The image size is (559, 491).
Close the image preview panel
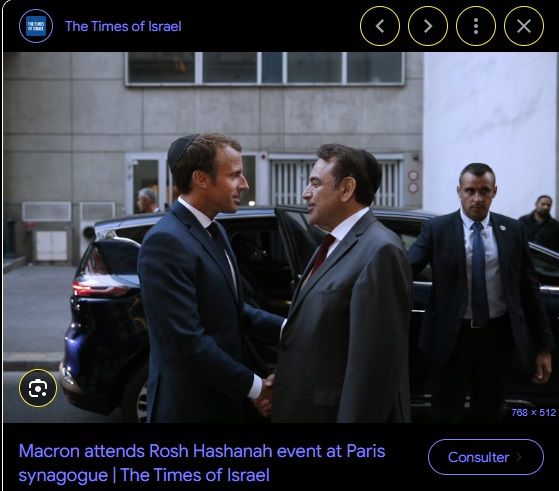[524, 26]
